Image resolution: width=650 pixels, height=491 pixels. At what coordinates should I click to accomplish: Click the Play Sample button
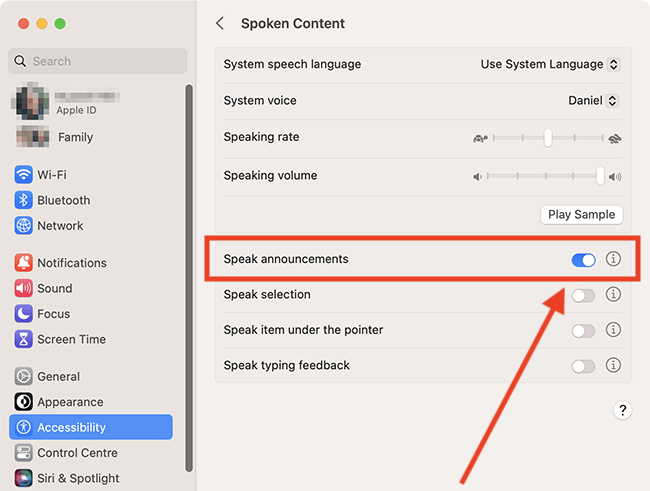581,214
